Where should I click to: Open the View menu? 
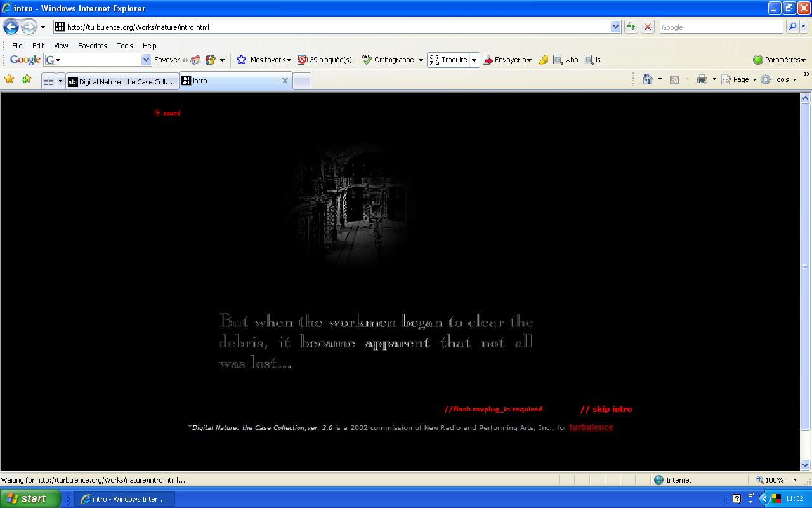[61, 46]
